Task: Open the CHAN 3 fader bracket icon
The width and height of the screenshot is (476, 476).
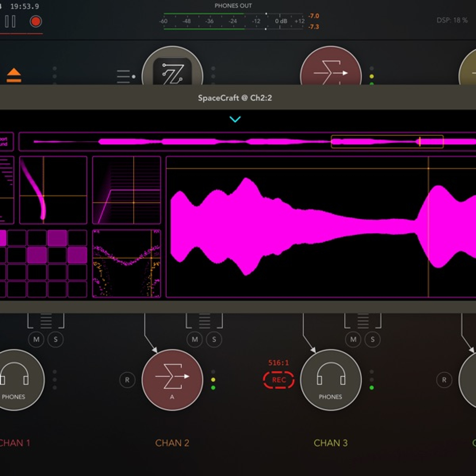Action: (x=363, y=321)
